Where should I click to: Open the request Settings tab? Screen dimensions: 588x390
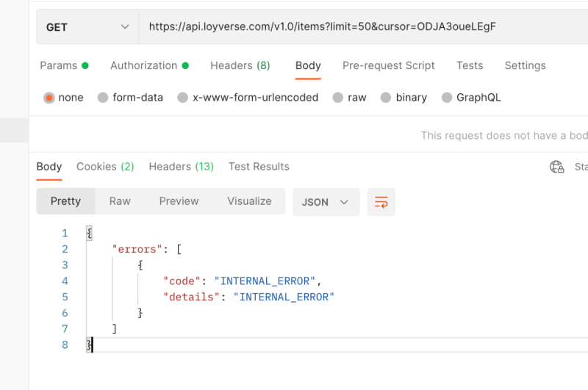click(x=525, y=65)
